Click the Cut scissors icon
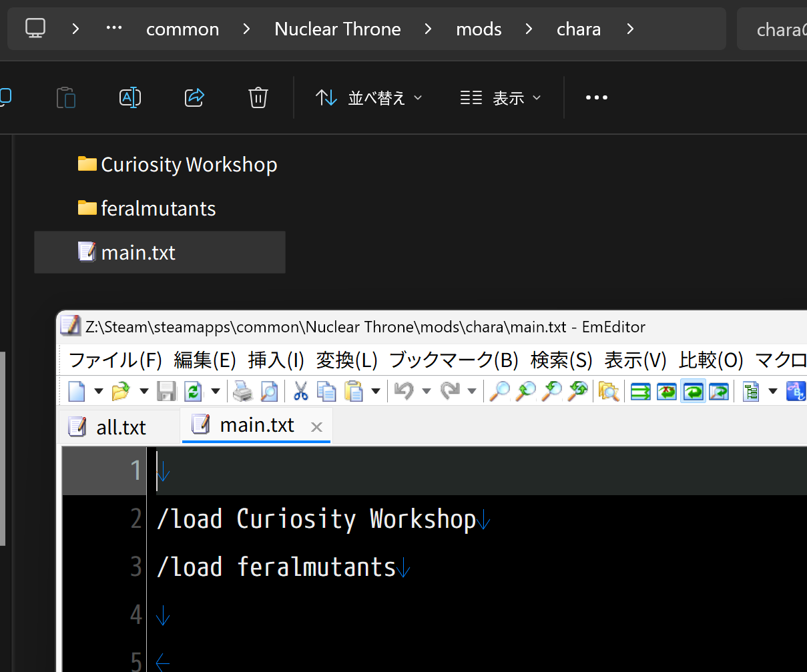 pyautogui.click(x=300, y=391)
